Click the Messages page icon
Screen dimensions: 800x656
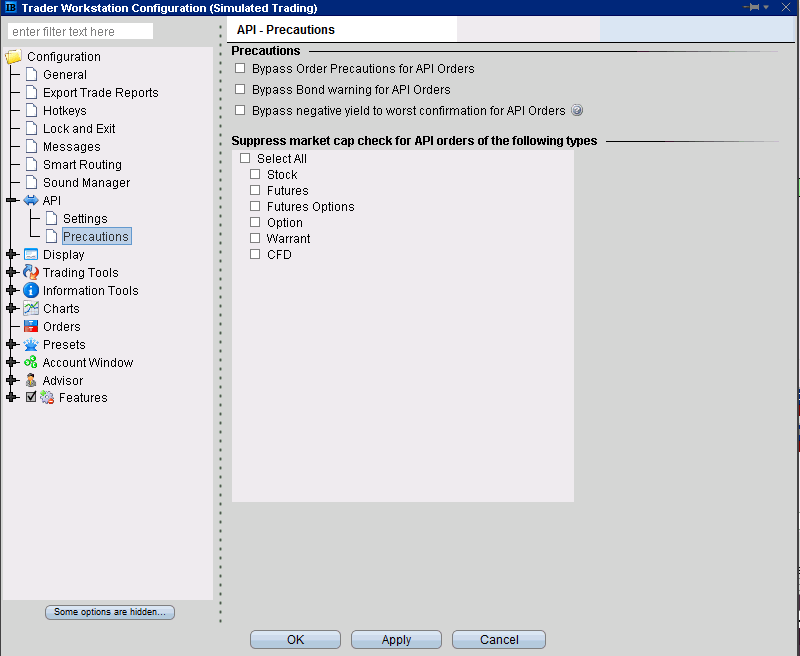pyautogui.click(x=32, y=146)
